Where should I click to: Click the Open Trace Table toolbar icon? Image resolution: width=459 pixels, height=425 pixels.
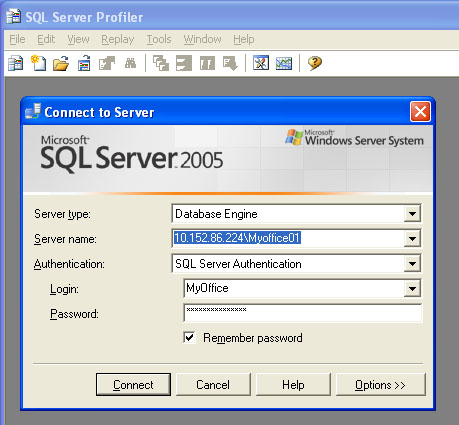84,63
